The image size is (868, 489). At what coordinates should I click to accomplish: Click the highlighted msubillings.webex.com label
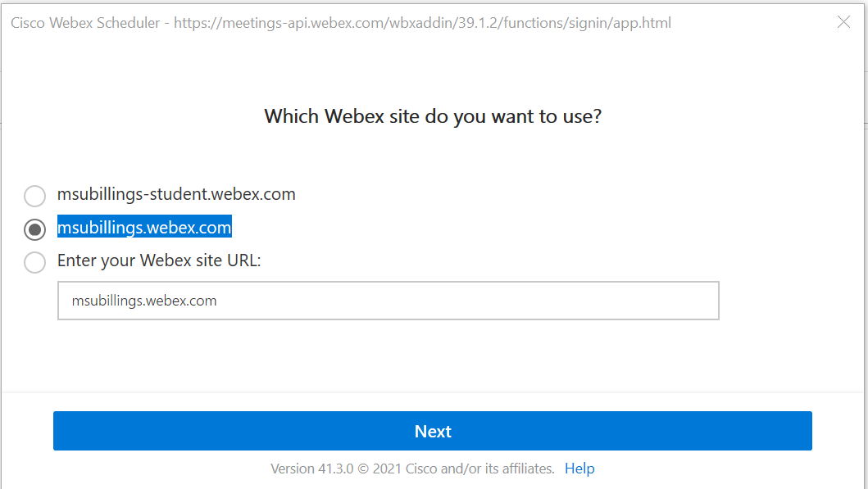pos(144,227)
